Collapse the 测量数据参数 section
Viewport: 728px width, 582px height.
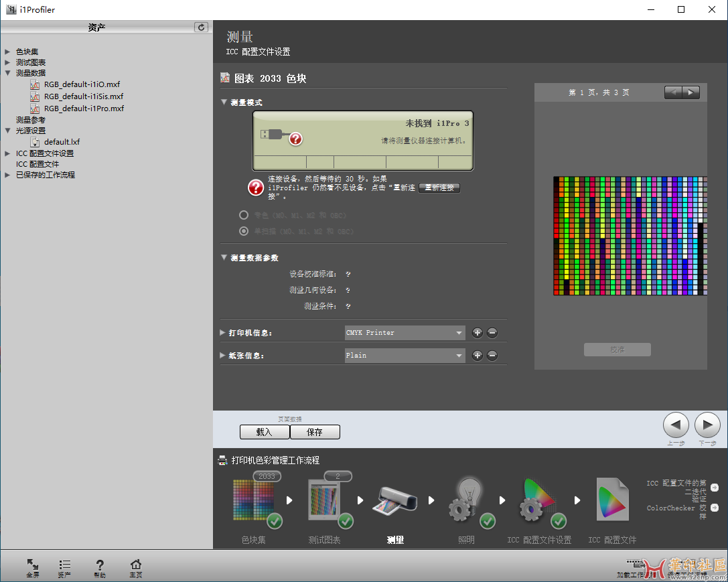[x=224, y=258]
